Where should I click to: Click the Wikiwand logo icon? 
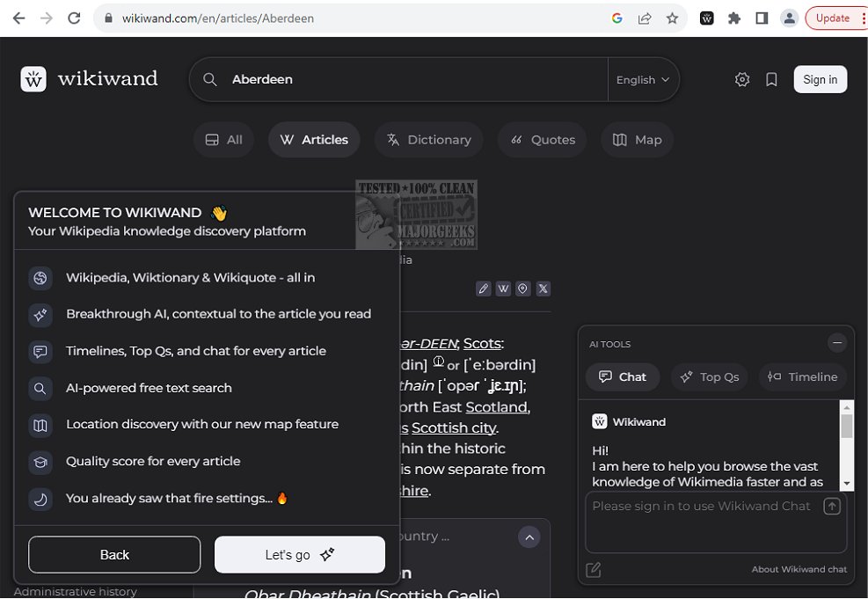(x=33, y=79)
